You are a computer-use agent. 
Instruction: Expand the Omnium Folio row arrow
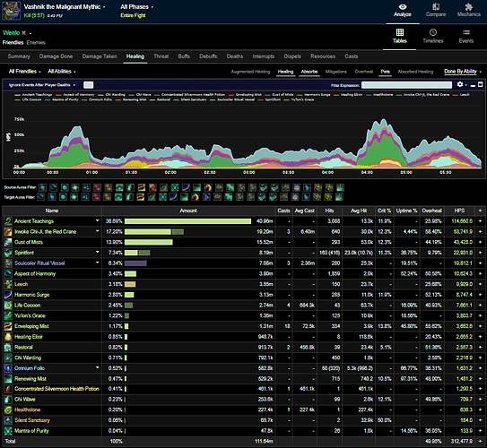pos(97,367)
